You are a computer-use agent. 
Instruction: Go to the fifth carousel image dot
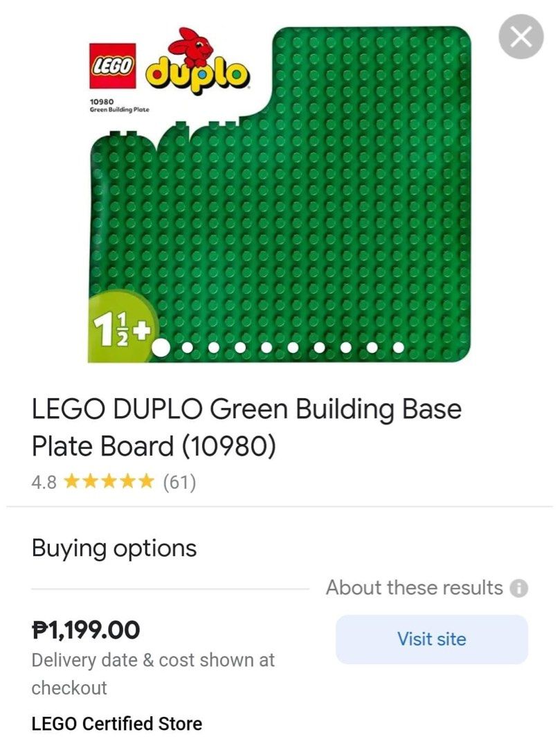tap(267, 347)
